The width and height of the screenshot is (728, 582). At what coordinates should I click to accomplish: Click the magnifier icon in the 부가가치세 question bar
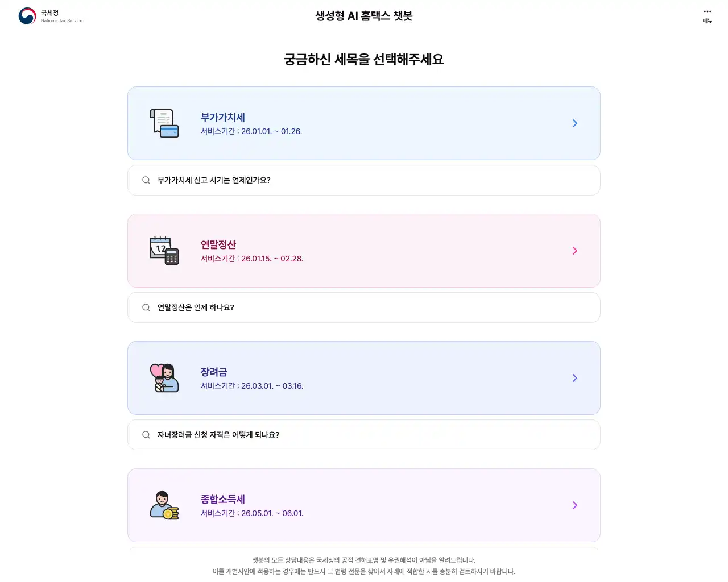[146, 180]
